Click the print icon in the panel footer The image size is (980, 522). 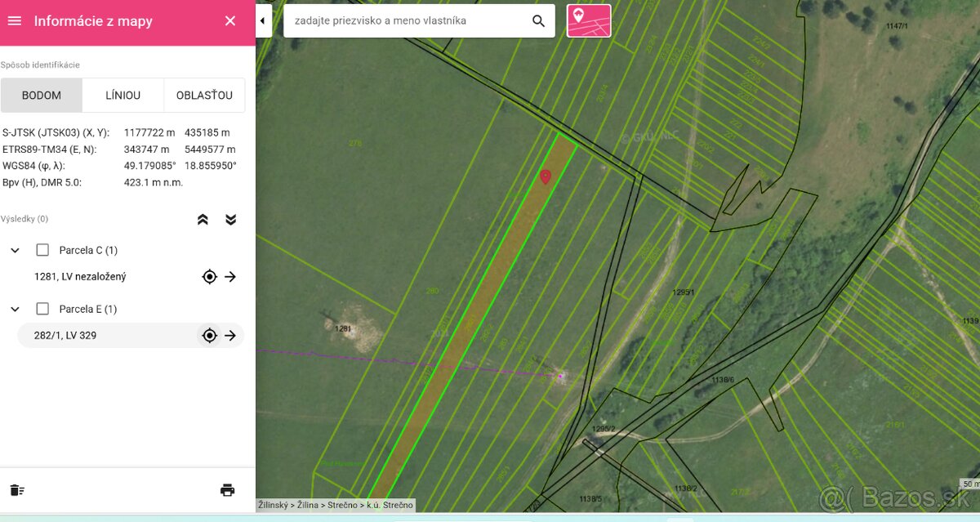pyautogui.click(x=227, y=490)
